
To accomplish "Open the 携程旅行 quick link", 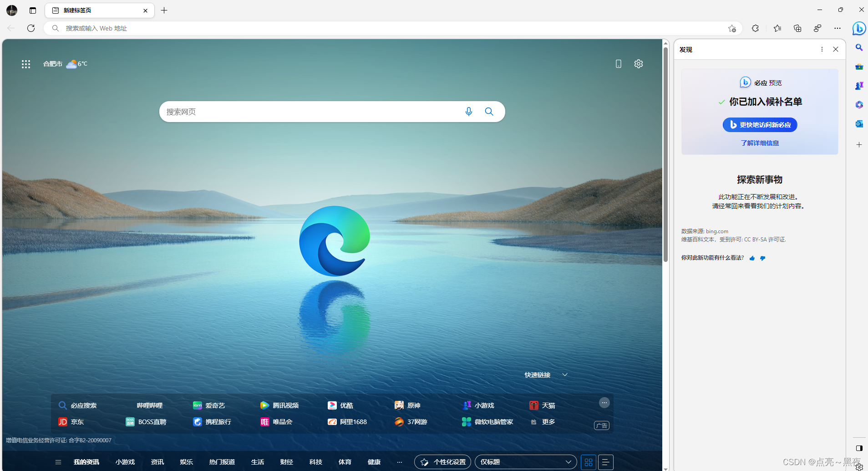I will click(x=212, y=422).
